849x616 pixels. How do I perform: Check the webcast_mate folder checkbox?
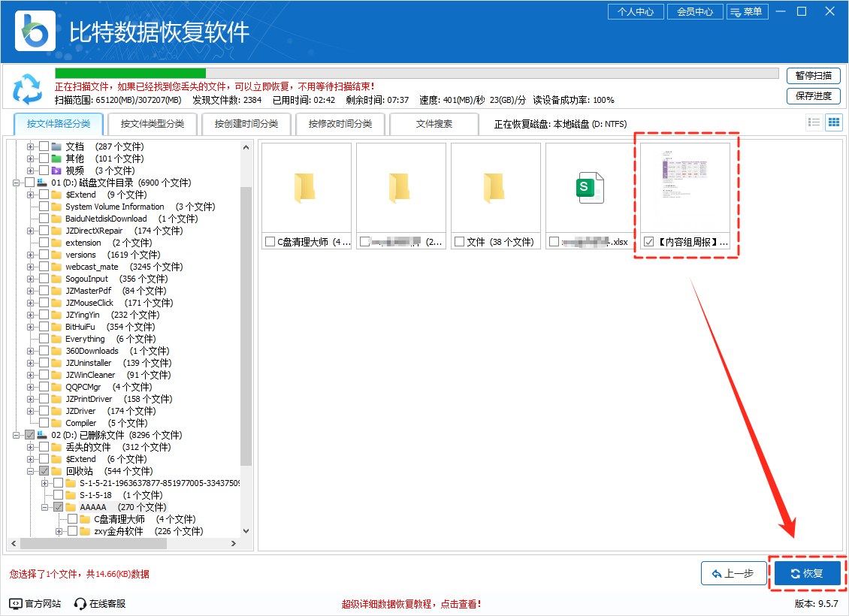tap(44, 267)
